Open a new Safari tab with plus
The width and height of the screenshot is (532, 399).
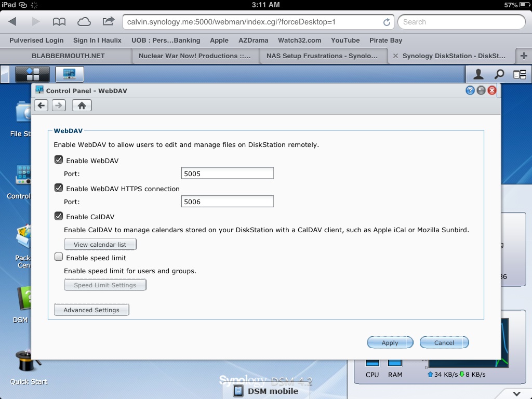524,56
